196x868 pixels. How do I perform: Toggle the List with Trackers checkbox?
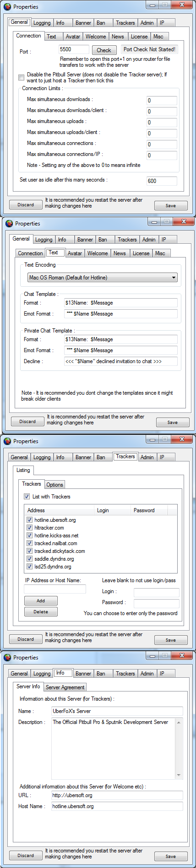click(x=27, y=497)
